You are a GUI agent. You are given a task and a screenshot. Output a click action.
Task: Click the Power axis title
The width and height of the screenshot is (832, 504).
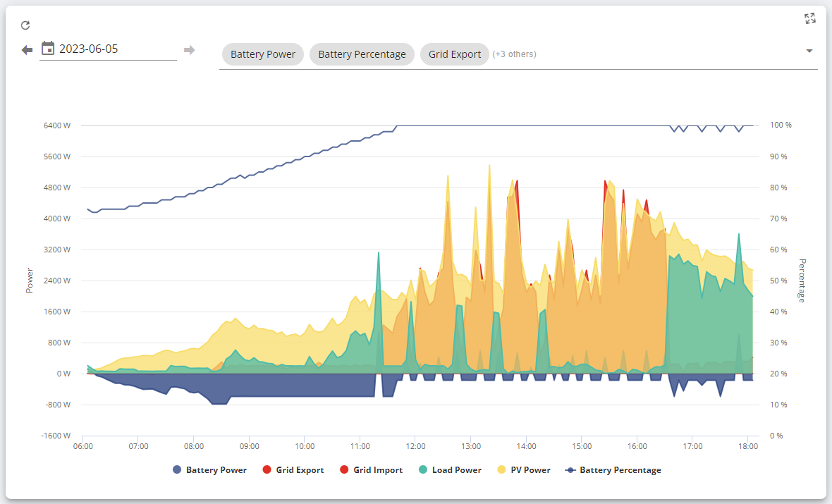tap(30, 280)
